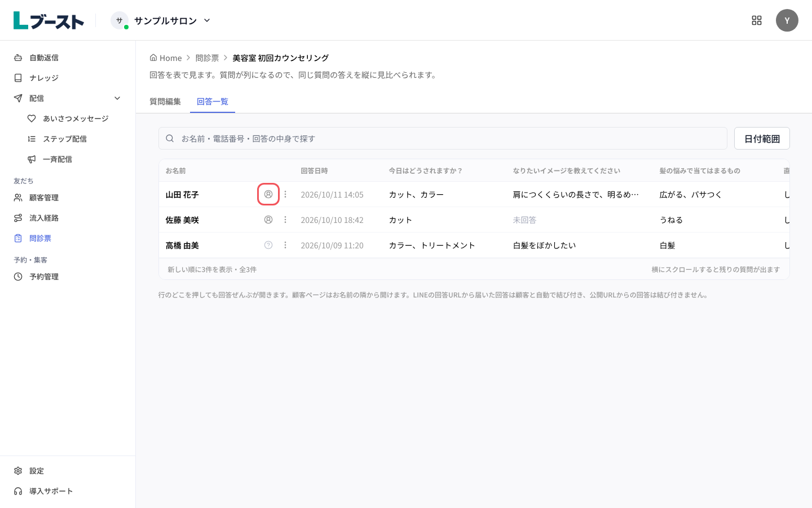
Task: Open more options for 山田 花子
Action: click(x=285, y=194)
